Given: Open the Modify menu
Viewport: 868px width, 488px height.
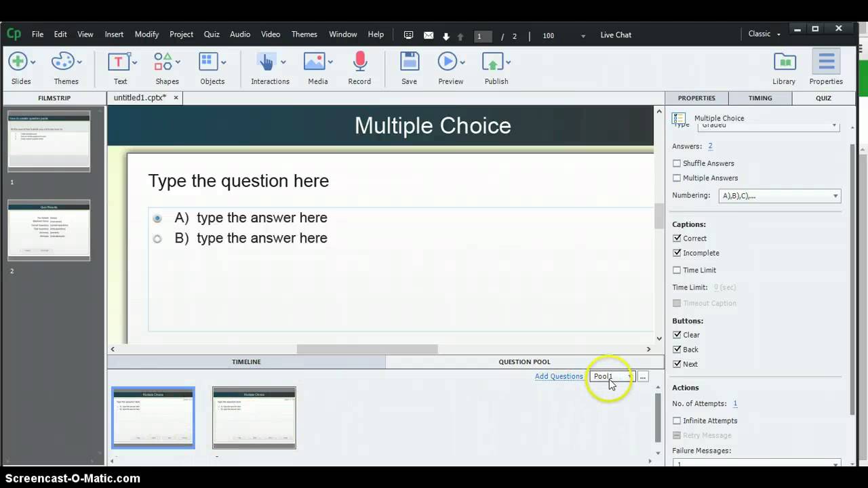Looking at the screenshot, I should pos(146,35).
